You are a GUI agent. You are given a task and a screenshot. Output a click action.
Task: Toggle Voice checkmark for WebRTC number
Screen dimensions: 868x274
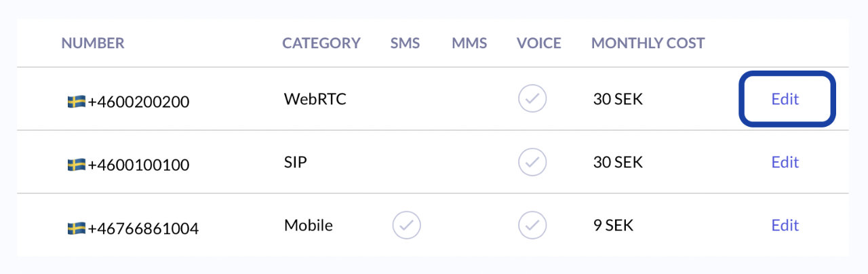532,99
